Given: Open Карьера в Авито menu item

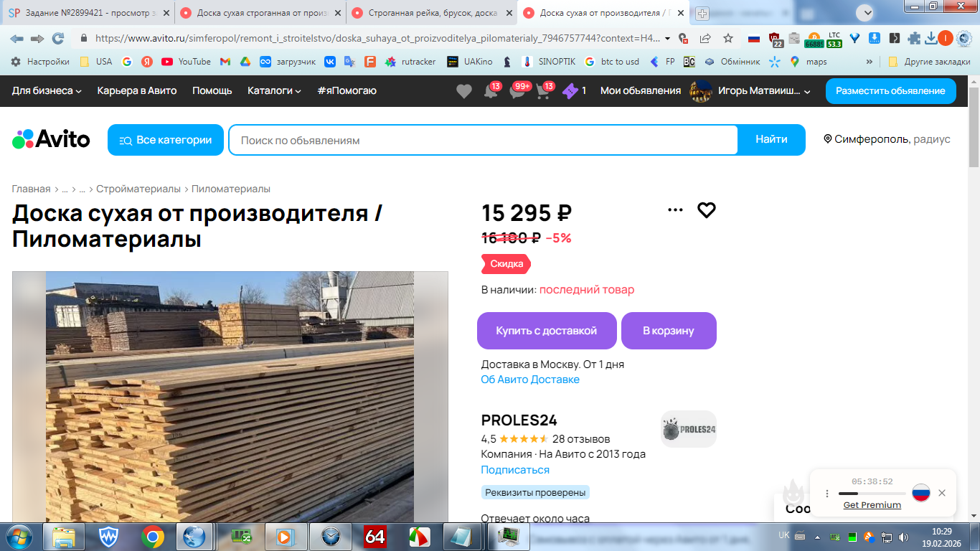Looking at the screenshot, I should pyautogui.click(x=137, y=91).
